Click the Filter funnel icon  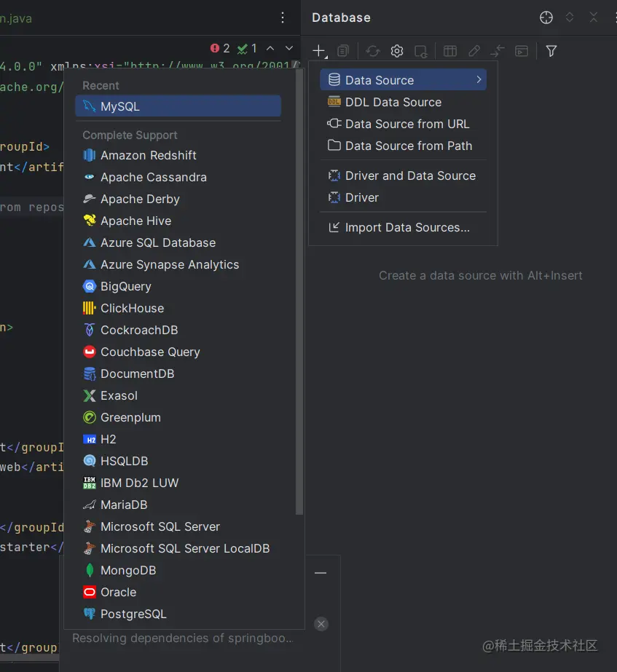551,51
